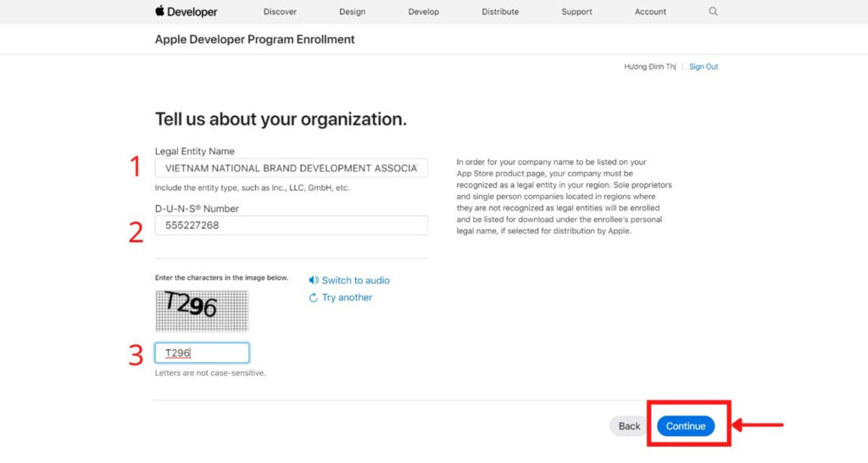
Task: Focus the D-U-N-S Number field
Action: 292,226
